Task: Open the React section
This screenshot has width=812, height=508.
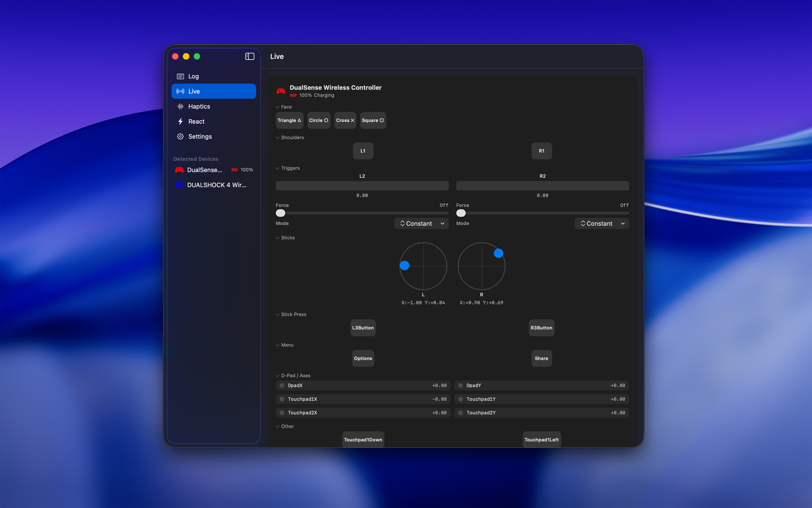Action: tap(214, 121)
